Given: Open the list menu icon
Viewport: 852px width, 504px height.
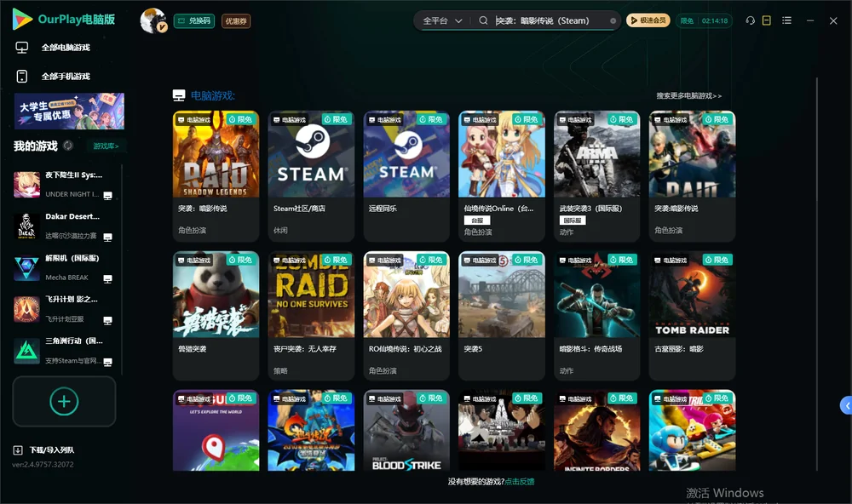Looking at the screenshot, I should 786,20.
